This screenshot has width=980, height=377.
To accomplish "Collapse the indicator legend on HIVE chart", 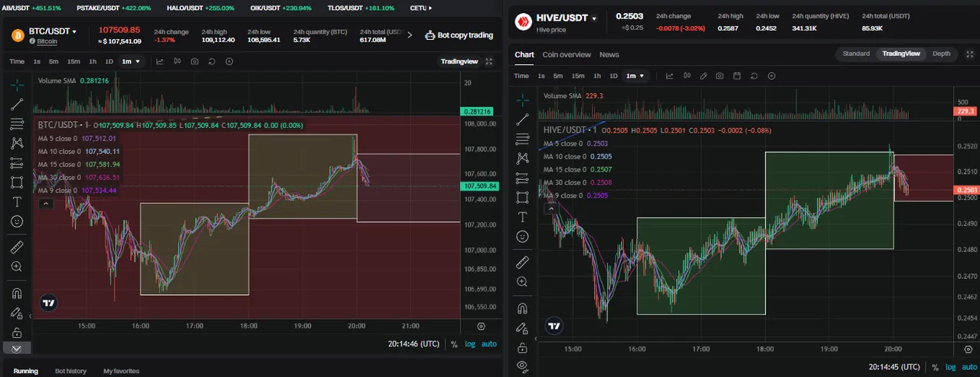I will (550, 208).
